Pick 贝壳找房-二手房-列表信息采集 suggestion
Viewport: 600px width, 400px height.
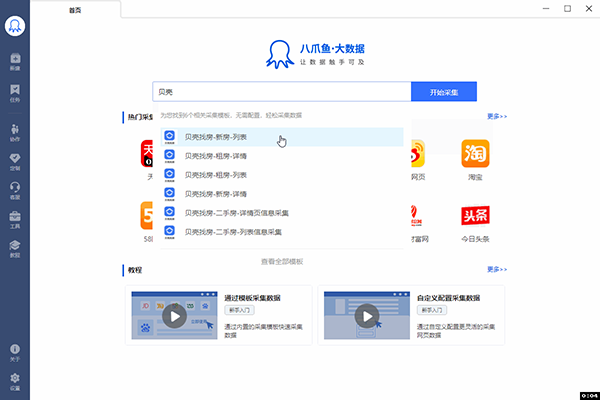pyautogui.click(x=233, y=231)
